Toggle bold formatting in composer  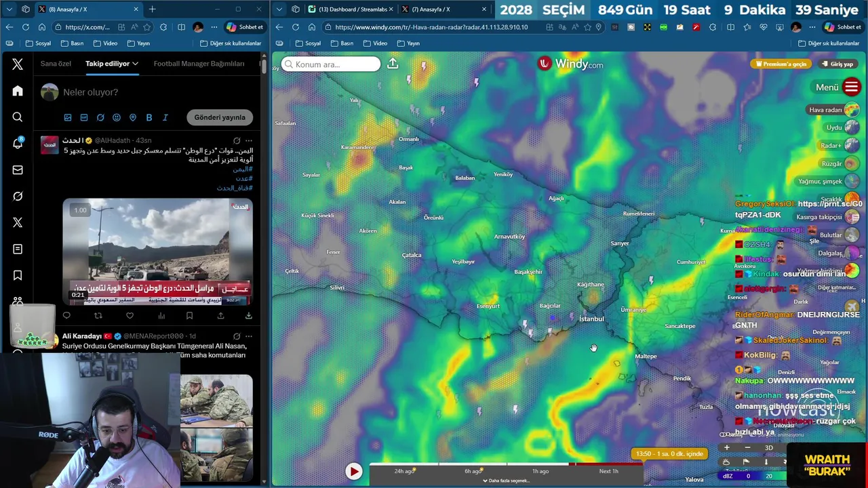point(149,117)
